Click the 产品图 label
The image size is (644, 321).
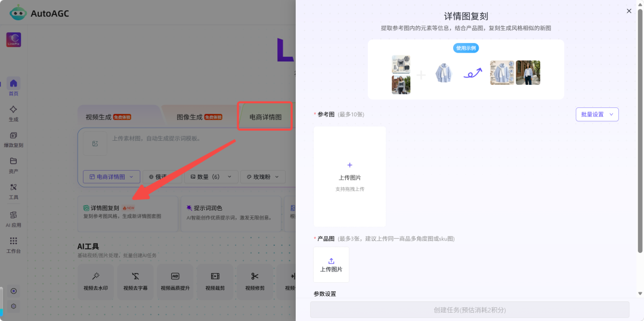click(326, 239)
